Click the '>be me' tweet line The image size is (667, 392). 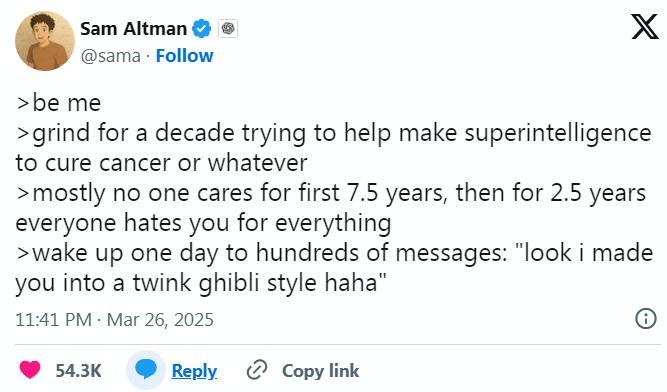coord(59,103)
